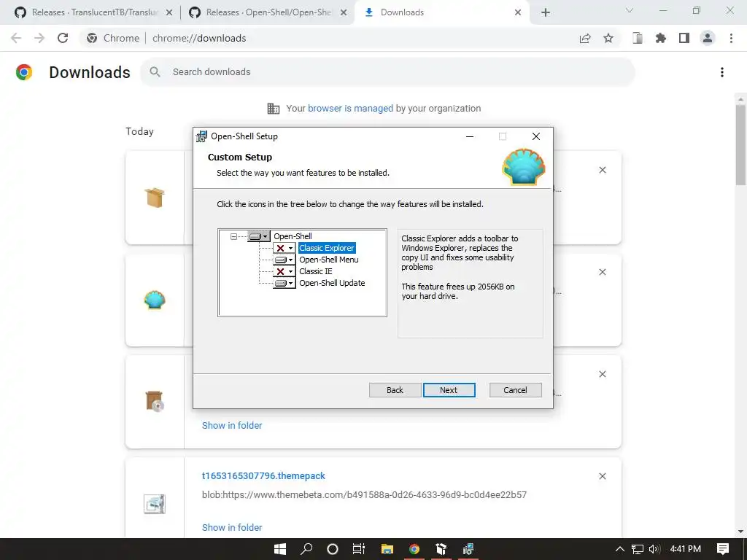
Task: Open Windows taskbar search
Action: (x=306, y=549)
